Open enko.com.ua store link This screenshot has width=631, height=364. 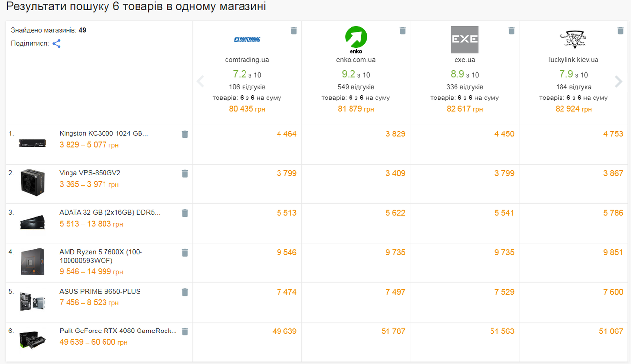(x=356, y=60)
